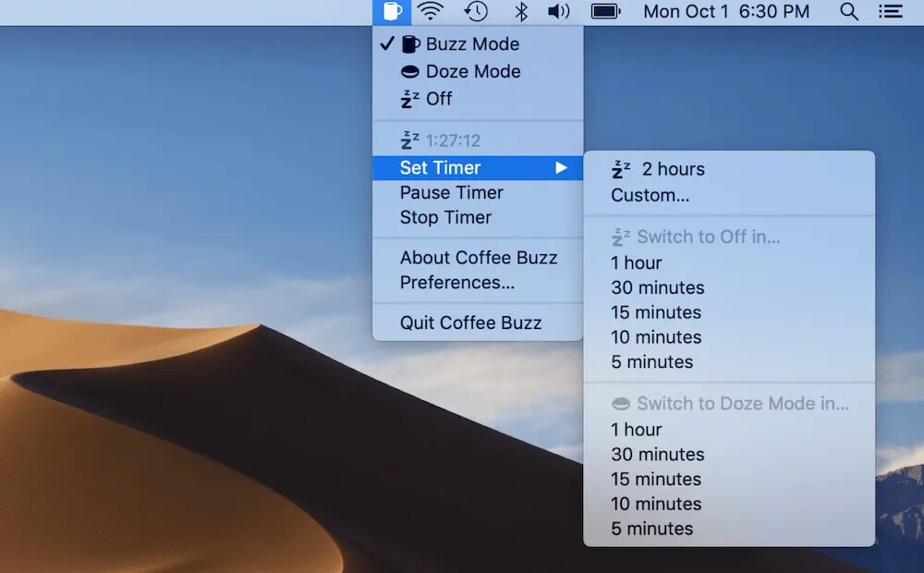Set Switch to Doze Mode in 5 minutes

[x=729, y=529]
